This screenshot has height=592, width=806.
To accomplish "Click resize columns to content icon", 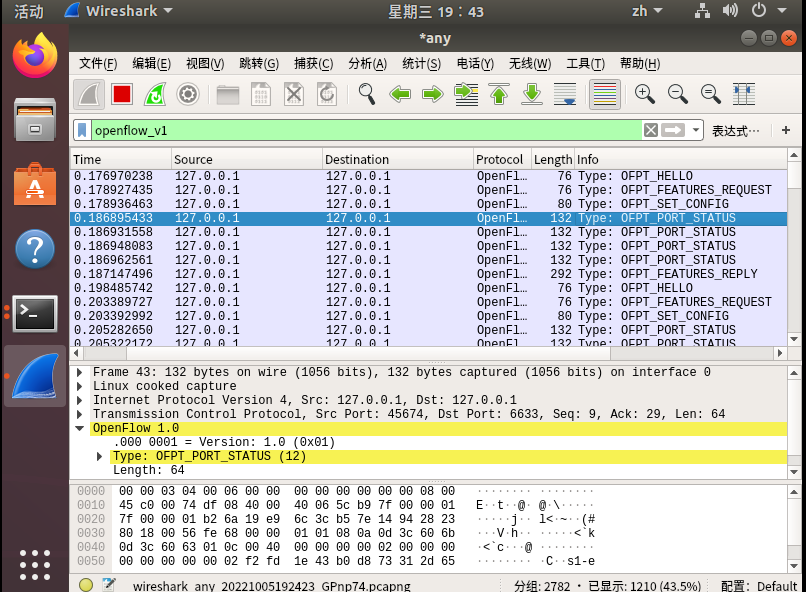I will pos(743,95).
